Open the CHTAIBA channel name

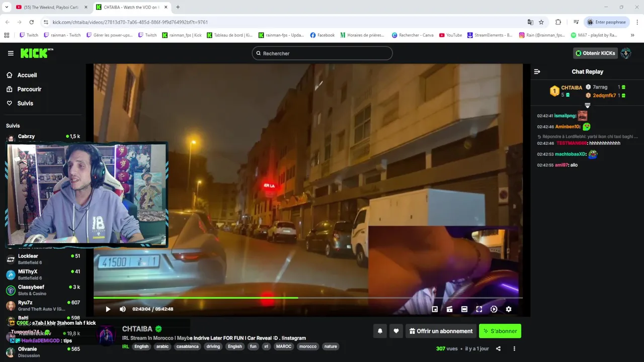(137, 329)
